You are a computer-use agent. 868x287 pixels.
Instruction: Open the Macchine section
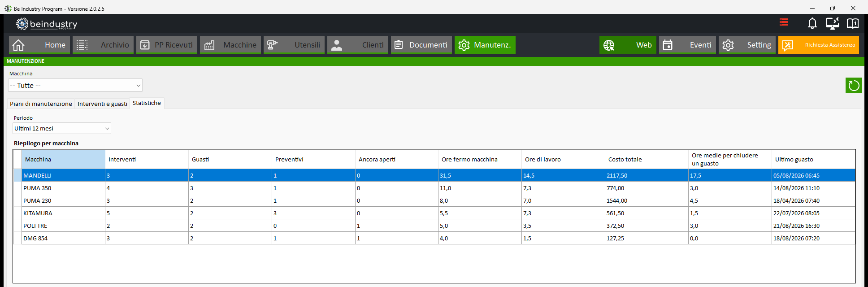click(230, 45)
